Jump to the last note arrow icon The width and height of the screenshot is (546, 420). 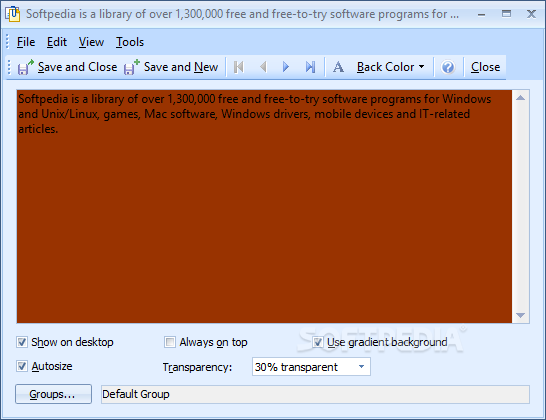tap(310, 67)
